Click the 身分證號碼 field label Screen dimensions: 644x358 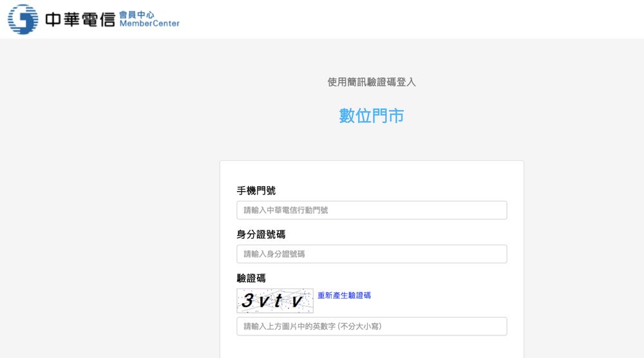click(x=261, y=234)
